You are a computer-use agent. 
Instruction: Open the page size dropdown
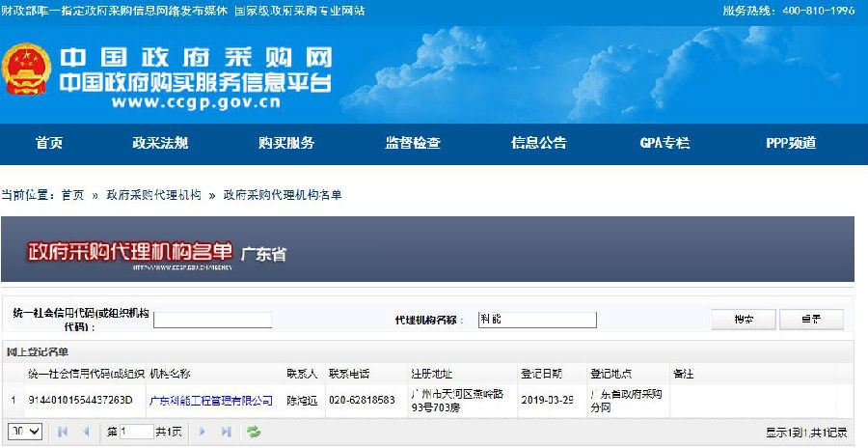pyautogui.click(x=25, y=432)
